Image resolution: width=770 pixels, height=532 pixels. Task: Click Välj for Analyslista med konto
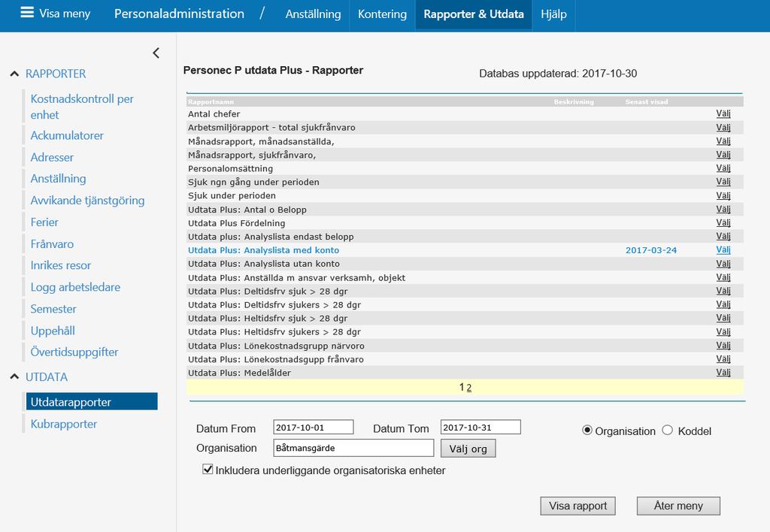pos(723,249)
